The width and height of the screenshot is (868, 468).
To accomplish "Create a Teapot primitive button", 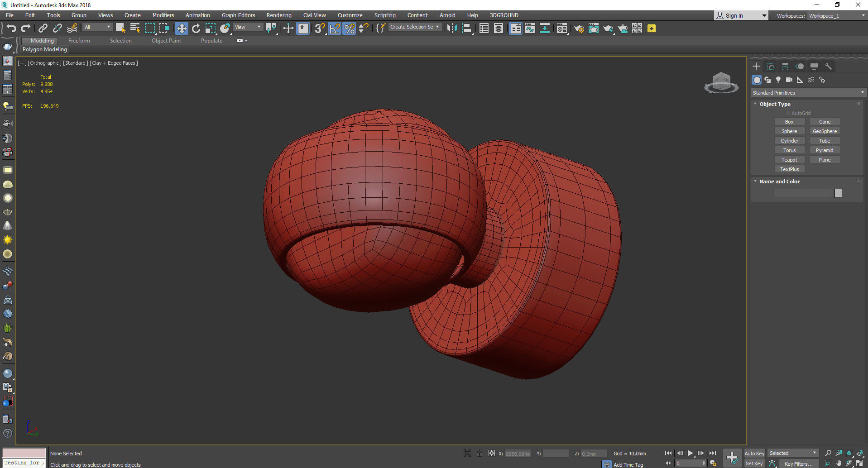I will click(789, 160).
